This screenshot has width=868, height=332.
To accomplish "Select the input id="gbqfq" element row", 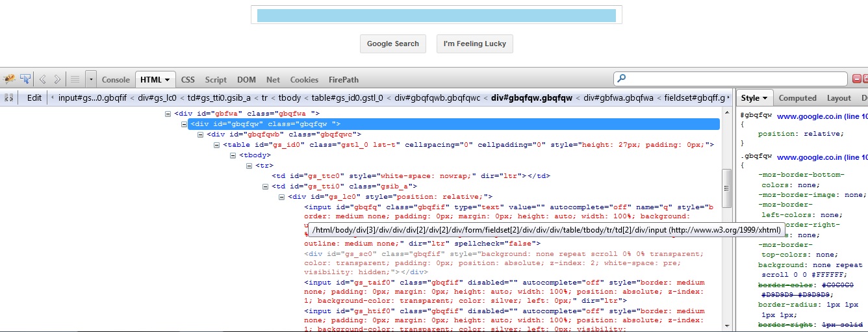I will [x=509, y=225].
